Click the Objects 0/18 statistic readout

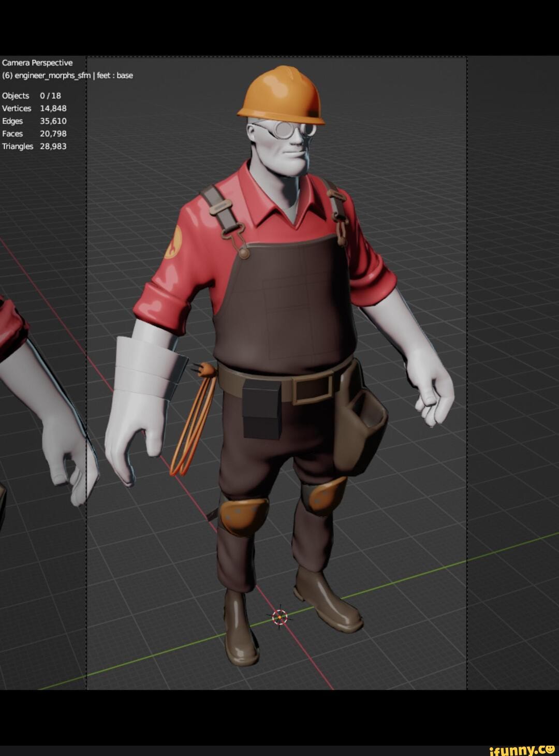(31, 95)
